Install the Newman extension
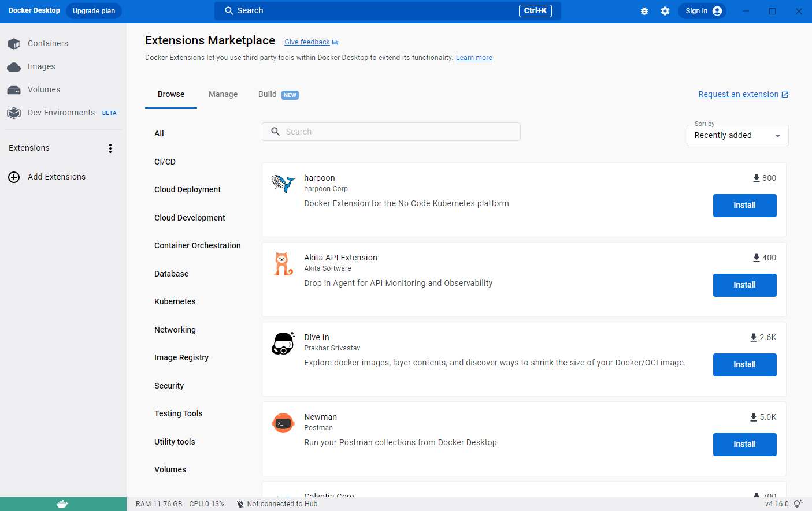This screenshot has height=511, width=812. (x=744, y=445)
